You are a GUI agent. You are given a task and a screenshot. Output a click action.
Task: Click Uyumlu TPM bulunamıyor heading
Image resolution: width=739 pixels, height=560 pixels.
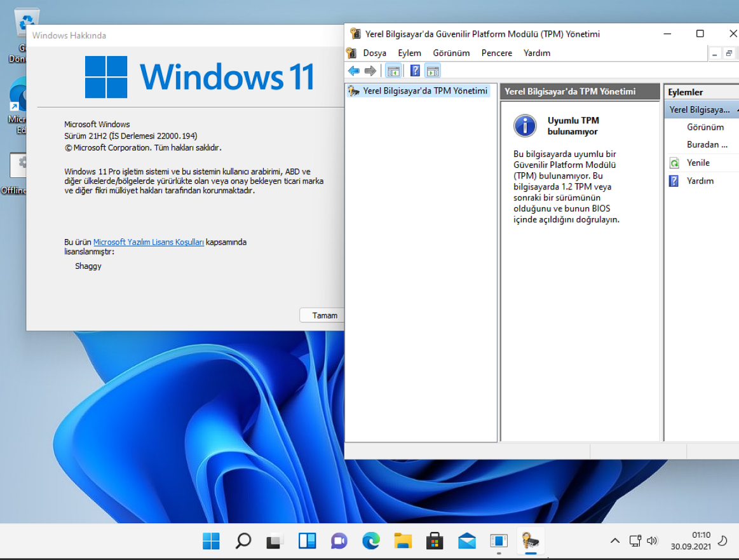coord(573,126)
